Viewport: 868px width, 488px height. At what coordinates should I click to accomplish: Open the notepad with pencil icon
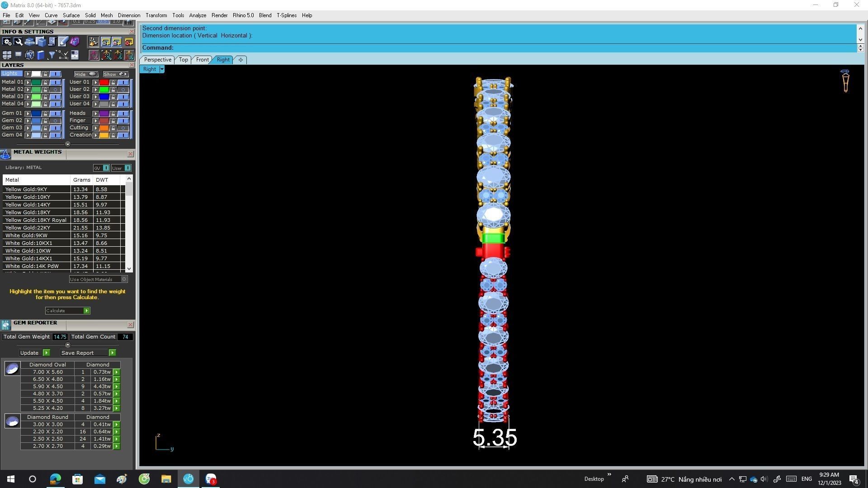63,42
